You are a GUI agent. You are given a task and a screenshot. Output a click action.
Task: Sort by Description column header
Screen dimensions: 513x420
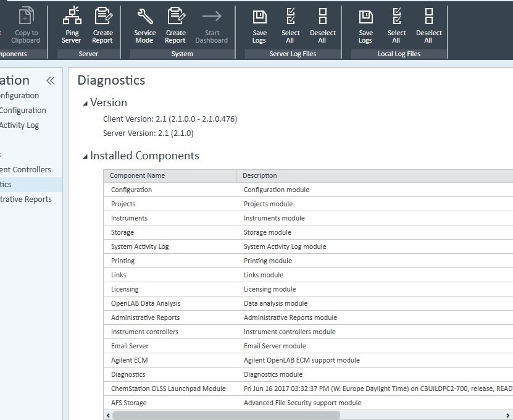click(375, 176)
